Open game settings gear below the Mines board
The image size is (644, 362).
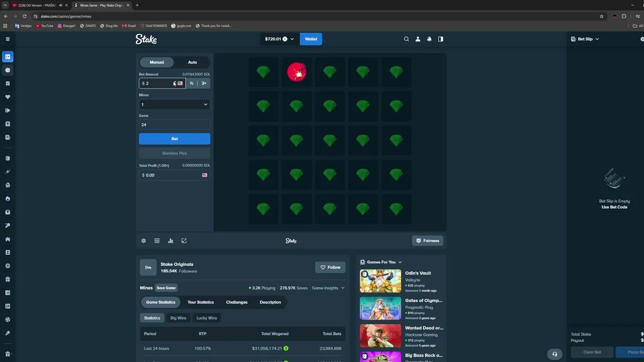coord(143,241)
